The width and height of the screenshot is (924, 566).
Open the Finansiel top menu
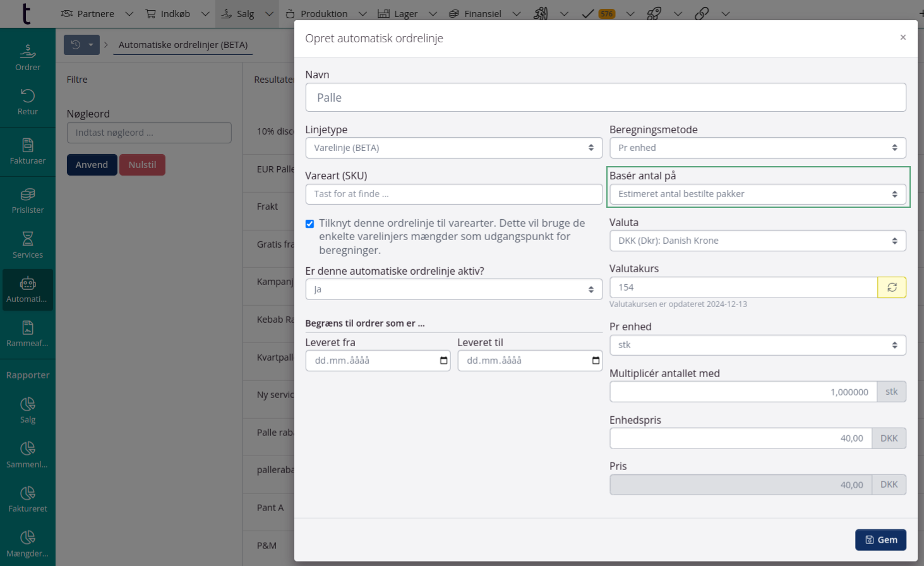(x=483, y=13)
